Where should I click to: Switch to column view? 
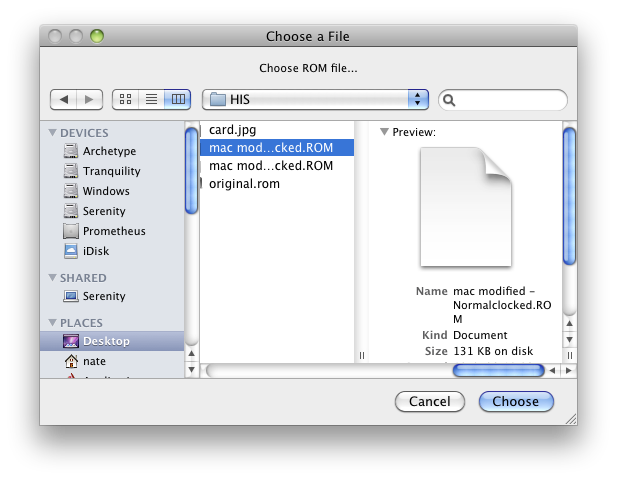[x=178, y=99]
